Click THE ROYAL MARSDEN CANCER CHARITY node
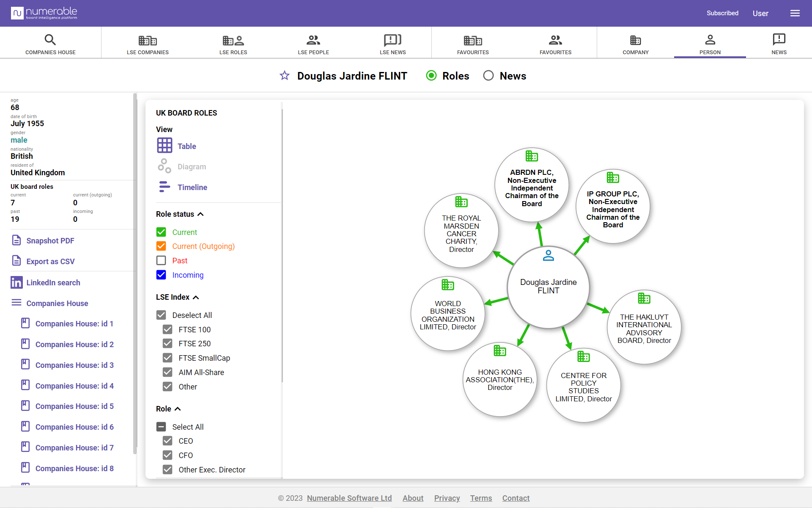 (461, 231)
